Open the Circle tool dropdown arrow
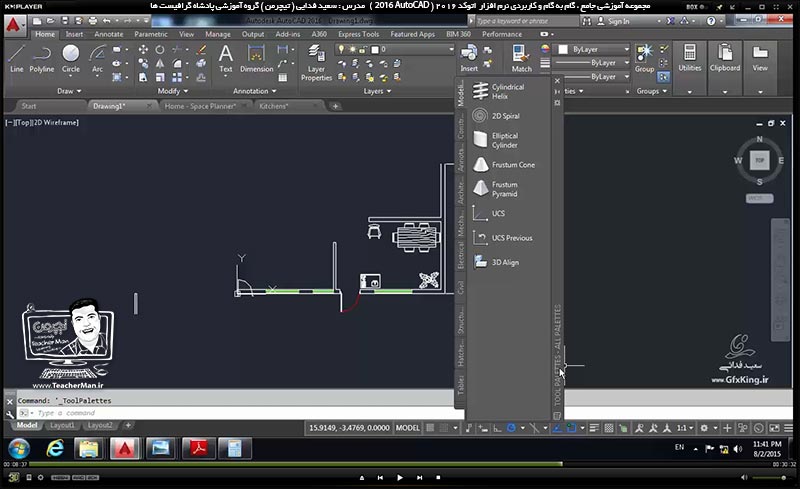The height and width of the screenshot is (489, 800). point(70,77)
